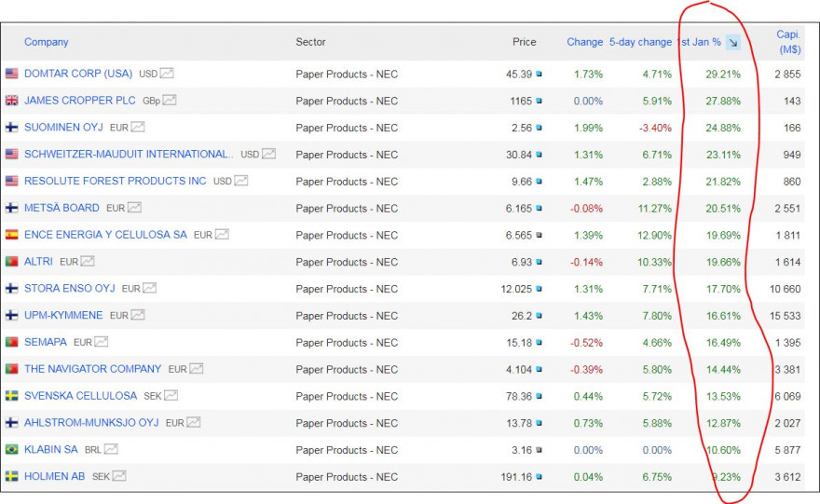The image size is (820, 504).
Task: Open the ALTRI company link
Action: point(38,262)
